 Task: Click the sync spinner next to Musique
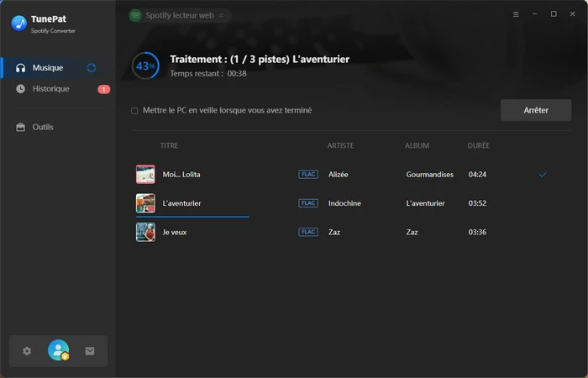point(92,68)
